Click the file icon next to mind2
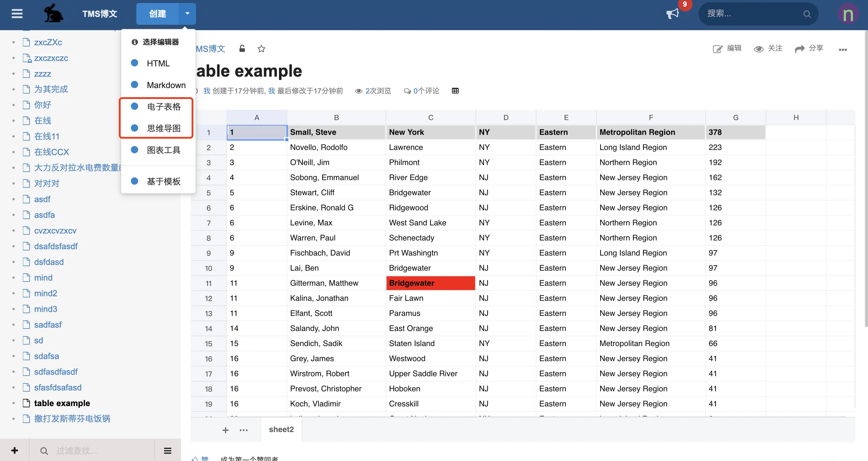The image size is (868, 461). (x=26, y=293)
